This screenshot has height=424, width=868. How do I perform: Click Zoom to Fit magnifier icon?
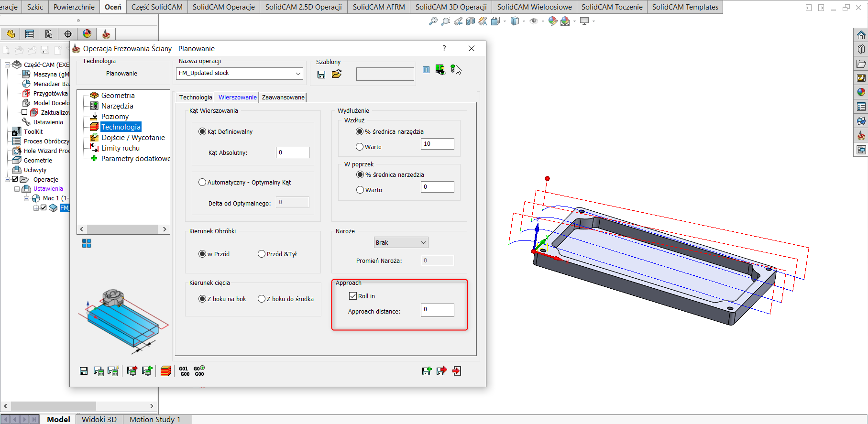433,21
